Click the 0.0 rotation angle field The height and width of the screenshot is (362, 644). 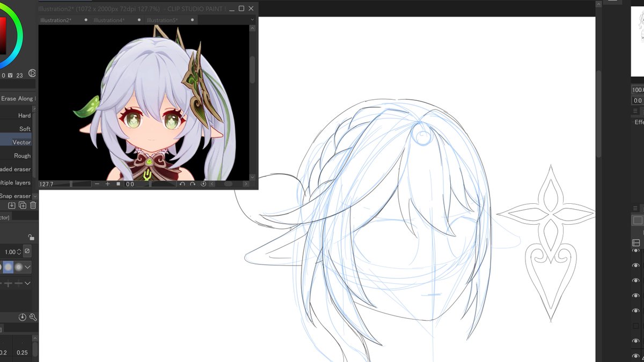pos(130,184)
